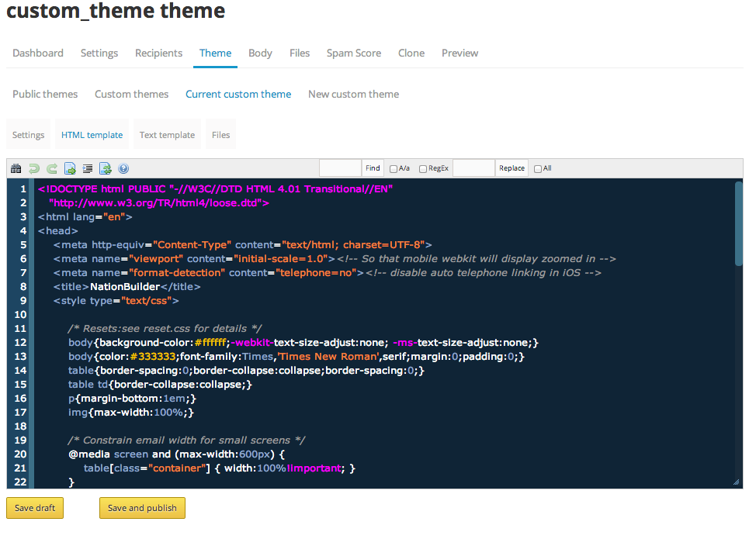Click the Replace button

click(512, 168)
